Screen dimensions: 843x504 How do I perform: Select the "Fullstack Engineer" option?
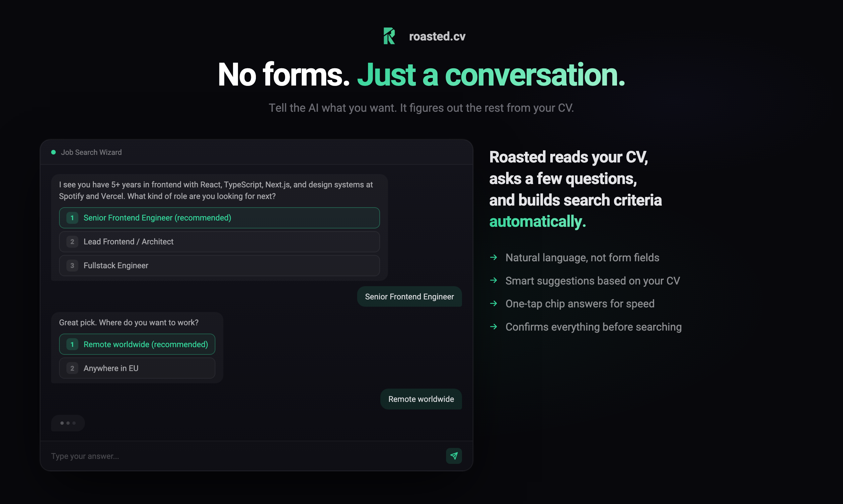(x=219, y=266)
